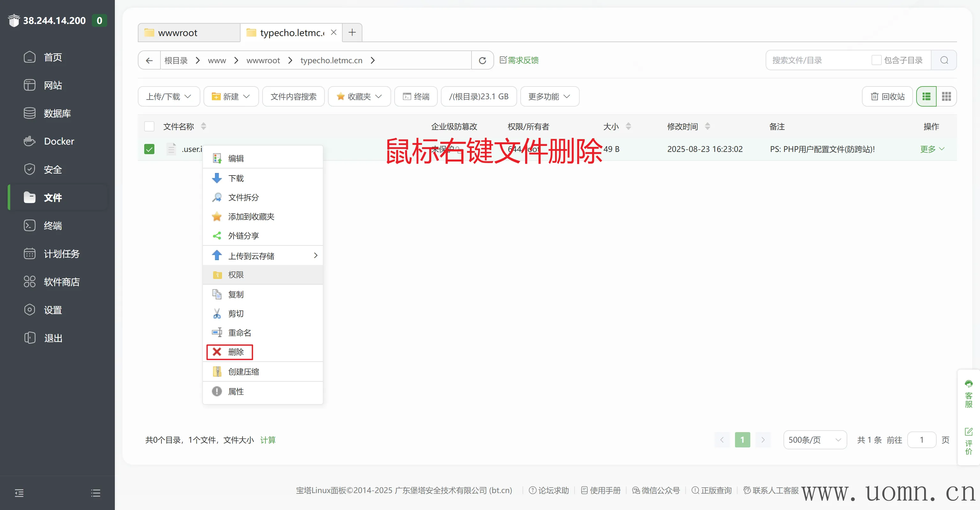Toggle the select-all files checkbox
This screenshot has height=510, width=980.
pyautogui.click(x=149, y=126)
